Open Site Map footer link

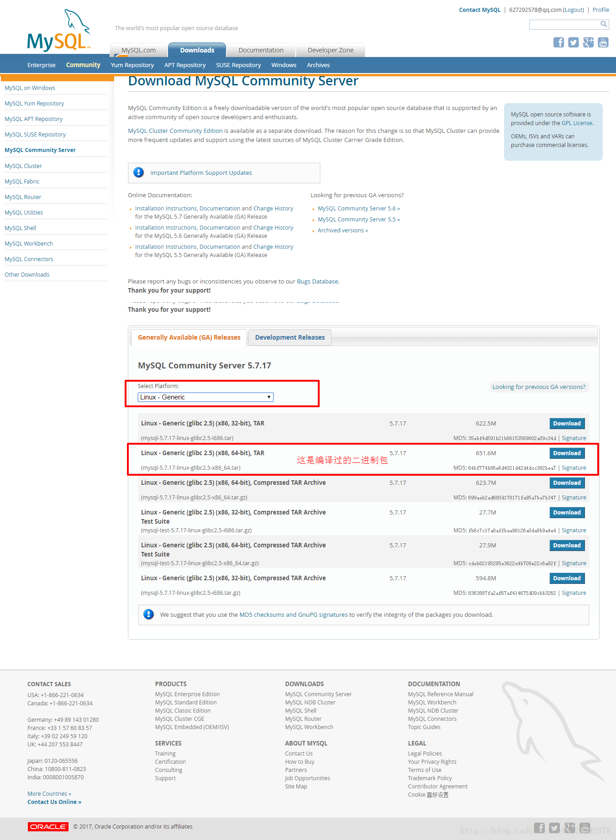click(296, 787)
